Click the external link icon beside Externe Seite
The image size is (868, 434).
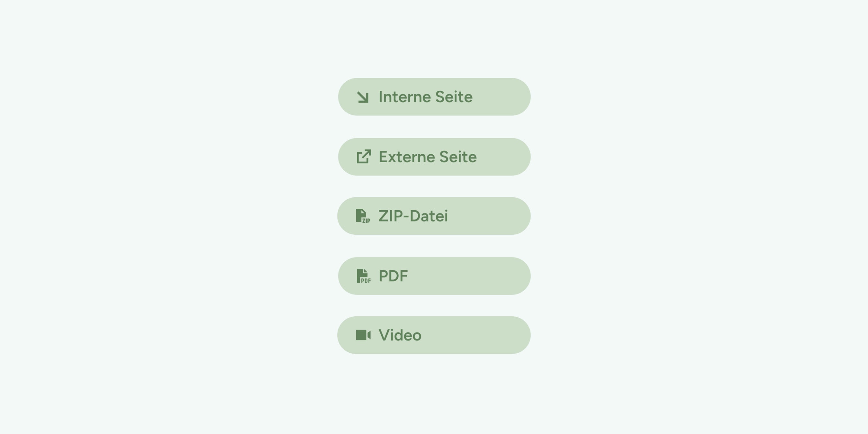[x=364, y=157]
